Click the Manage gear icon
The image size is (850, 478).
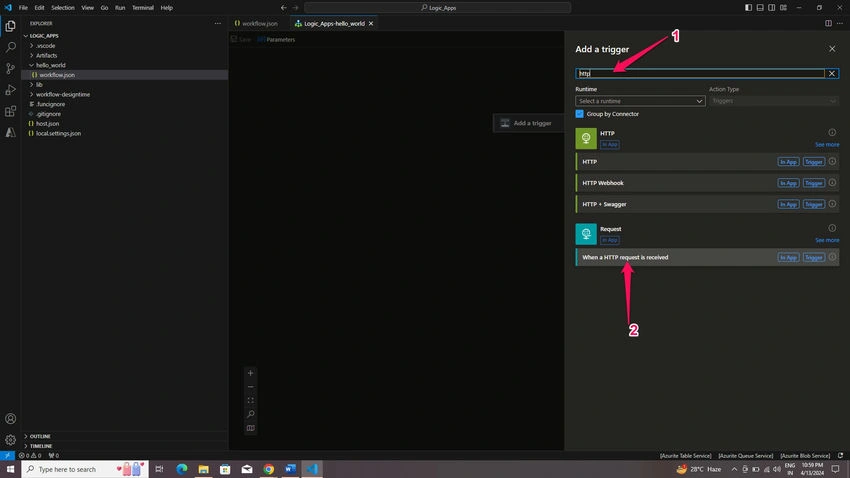tap(10, 440)
